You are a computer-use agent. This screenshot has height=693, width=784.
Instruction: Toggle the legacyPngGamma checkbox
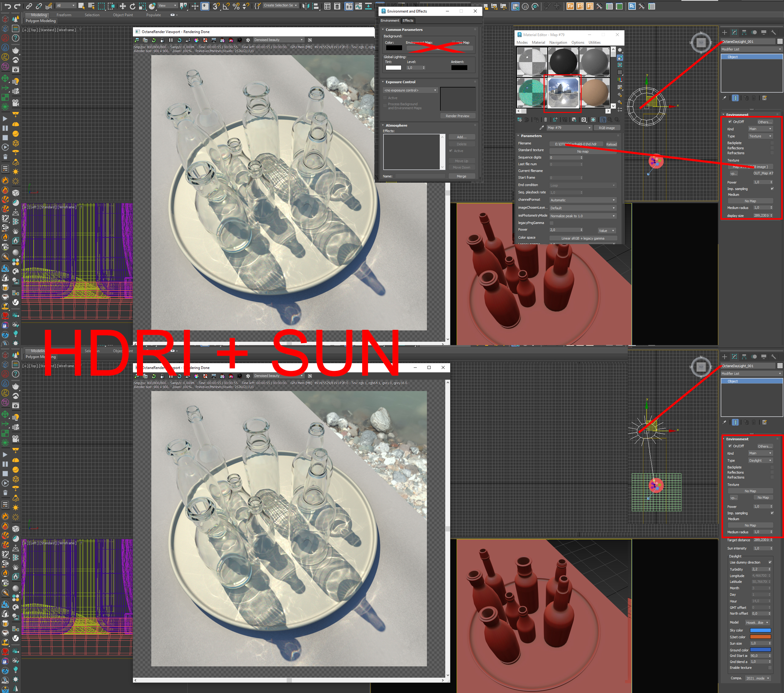pyautogui.click(x=552, y=223)
